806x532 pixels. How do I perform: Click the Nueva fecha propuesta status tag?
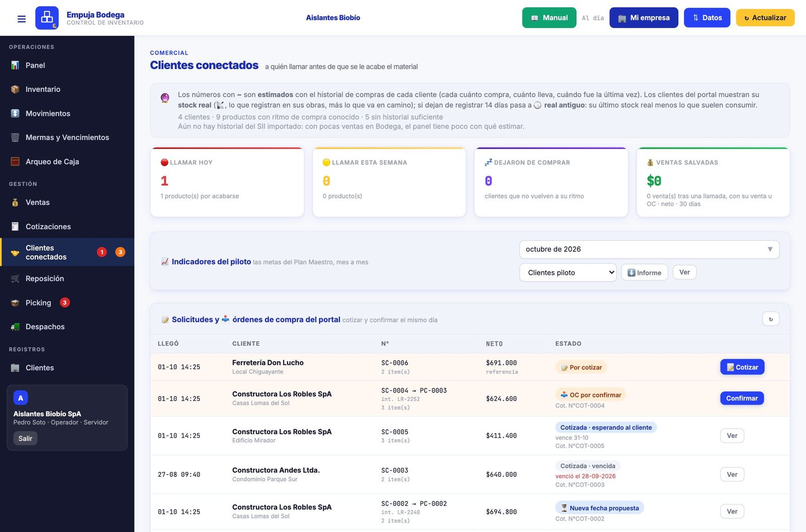[599, 508]
